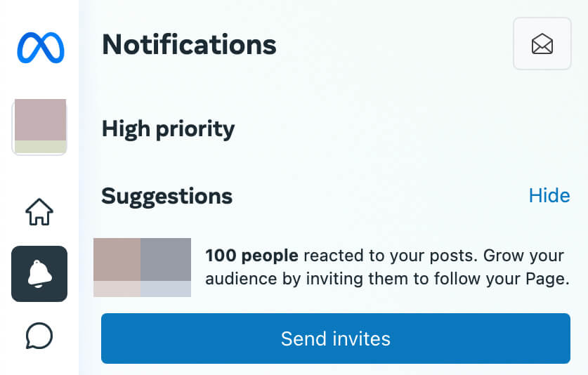
Task: Click the word "Page." in suggestion
Action: [x=547, y=279]
